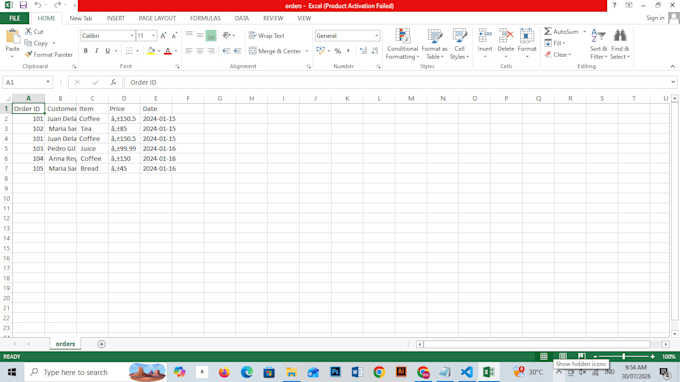Toggle bold formatting
This screenshot has height=382, width=680.
pos(85,51)
